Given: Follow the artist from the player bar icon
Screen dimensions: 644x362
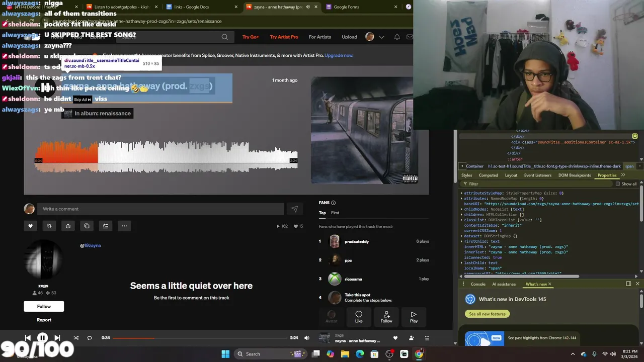Looking at the screenshot, I should pyautogui.click(x=412, y=338).
